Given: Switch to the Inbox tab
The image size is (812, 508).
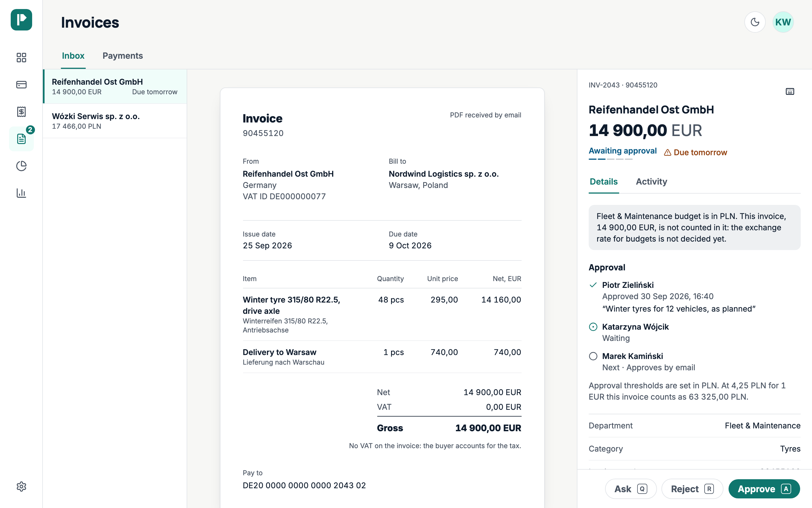Looking at the screenshot, I should tap(73, 56).
